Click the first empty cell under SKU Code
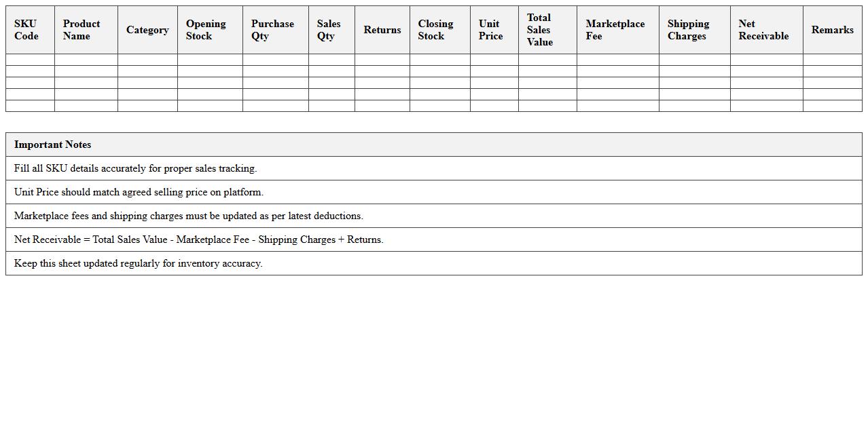868x441 pixels. (x=30, y=60)
